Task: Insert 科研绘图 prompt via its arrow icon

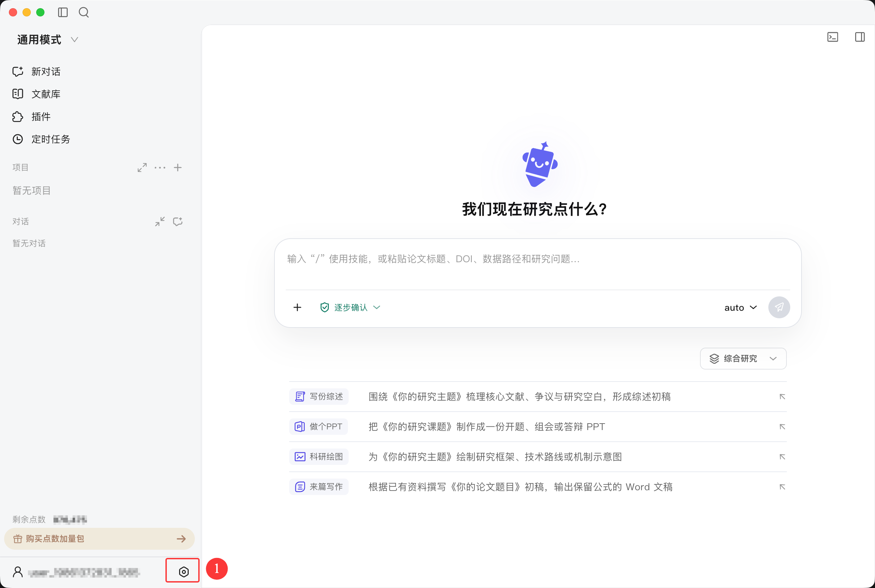Action: pyautogui.click(x=782, y=456)
